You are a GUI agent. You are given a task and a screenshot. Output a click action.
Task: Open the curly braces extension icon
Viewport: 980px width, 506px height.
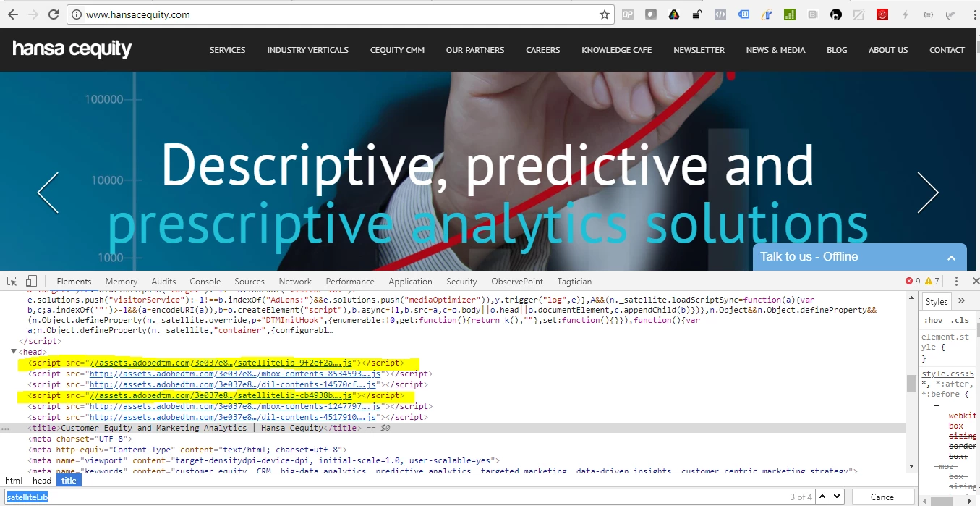(x=929, y=14)
